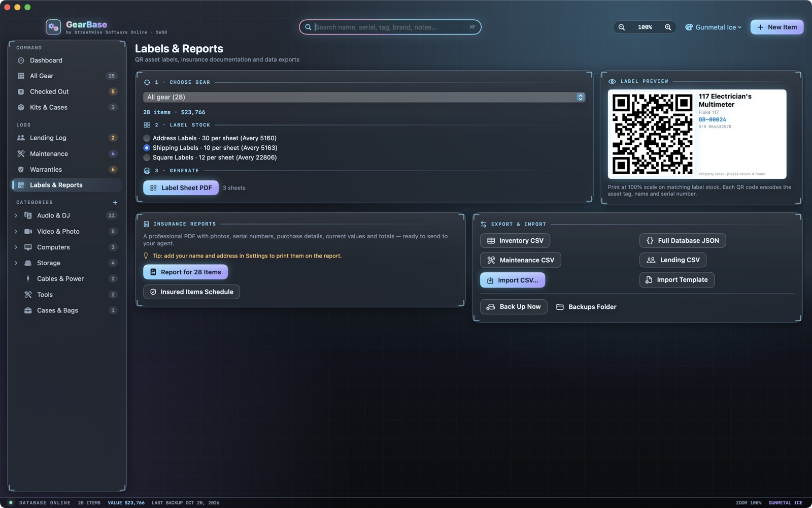The image size is (812, 508).
Task: Click the GUNMETAL ICE status bar label
Action: pyautogui.click(x=785, y=503)
